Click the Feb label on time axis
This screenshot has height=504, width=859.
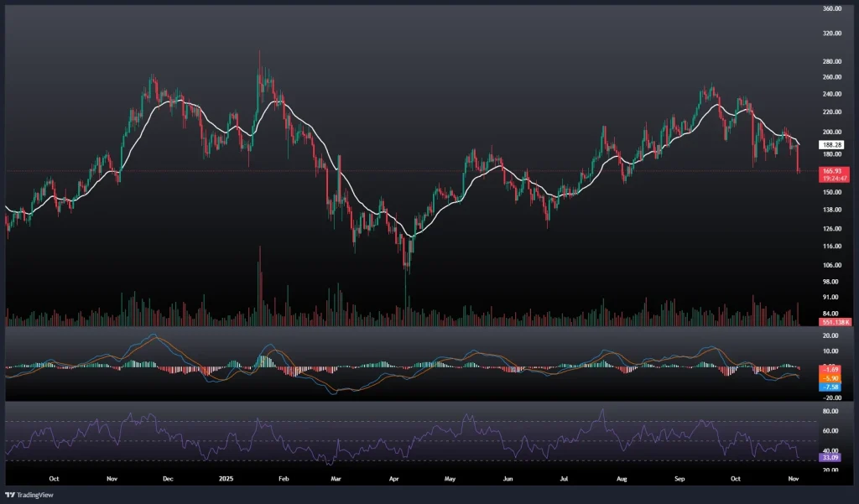283,479
